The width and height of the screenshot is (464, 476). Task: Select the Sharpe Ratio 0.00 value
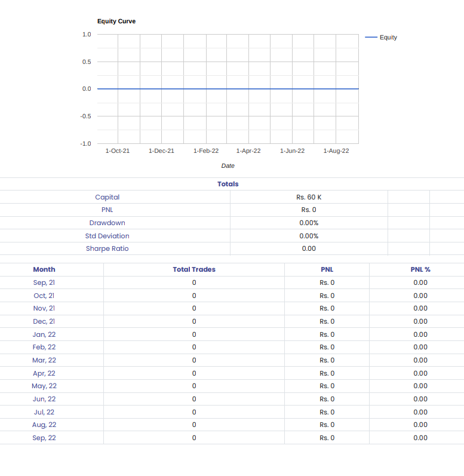(x=309, y=248)
